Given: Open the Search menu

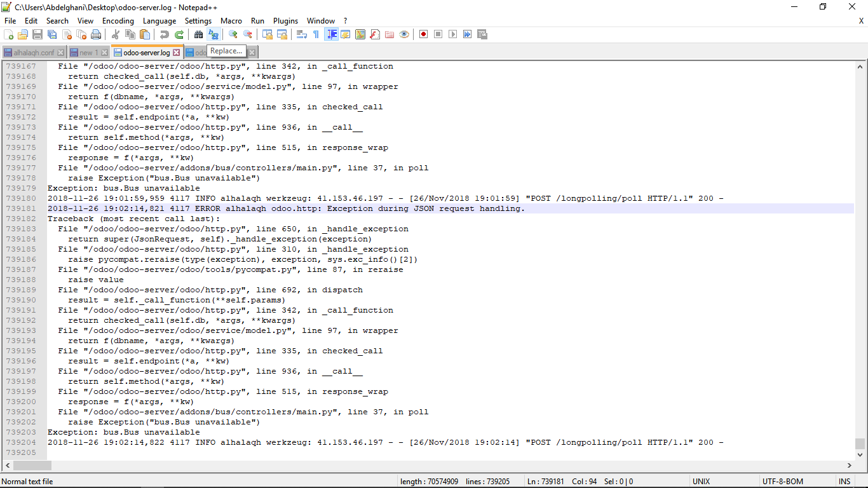Looking at the screenshot, I should tap(57, 21).
